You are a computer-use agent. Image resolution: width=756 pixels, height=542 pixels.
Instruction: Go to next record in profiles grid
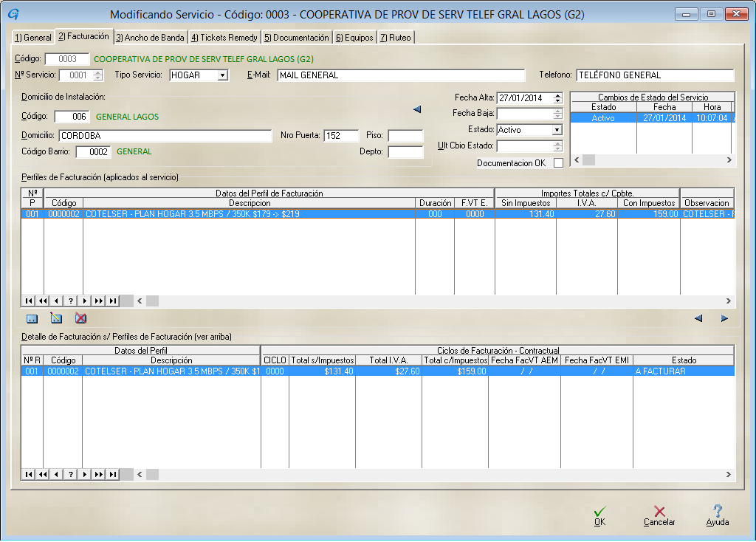(85, 301)
